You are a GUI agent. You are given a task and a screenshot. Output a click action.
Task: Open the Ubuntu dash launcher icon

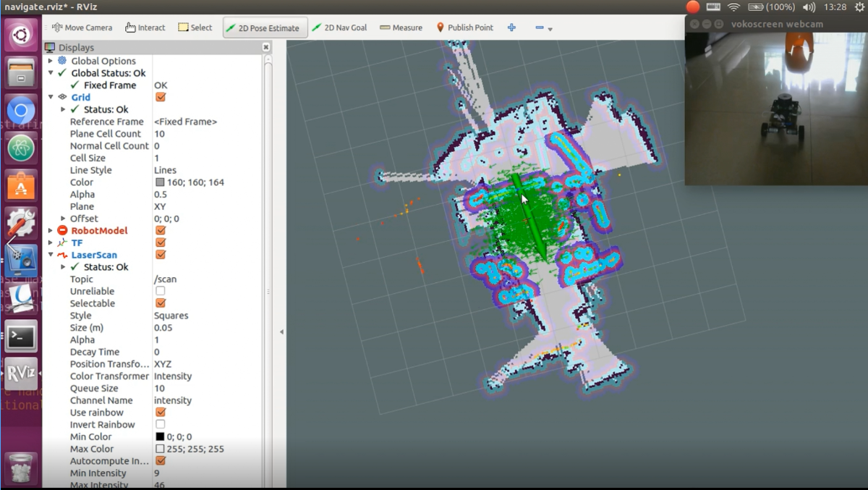(21, 35)
